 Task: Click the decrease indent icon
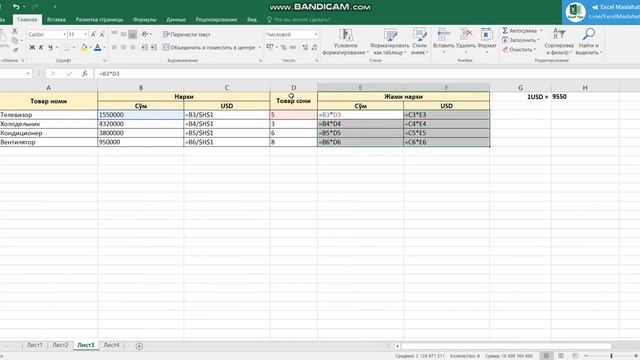(144, 48)
